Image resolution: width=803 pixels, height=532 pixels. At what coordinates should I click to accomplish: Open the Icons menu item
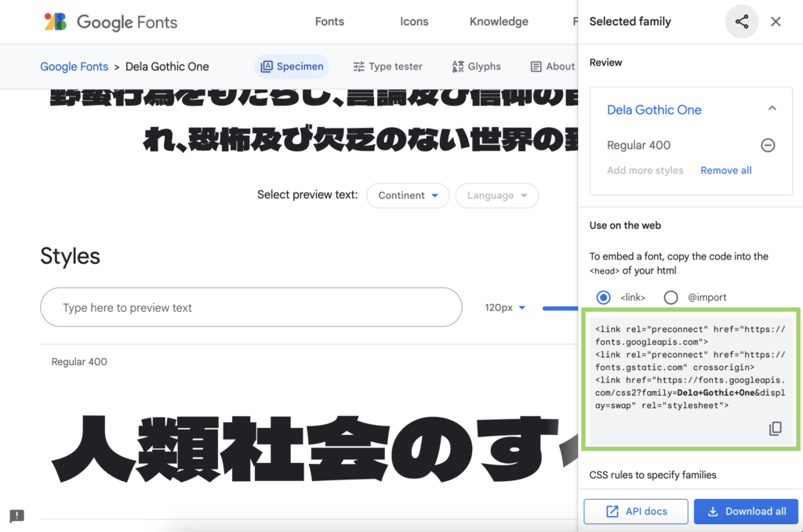point(414,22)
